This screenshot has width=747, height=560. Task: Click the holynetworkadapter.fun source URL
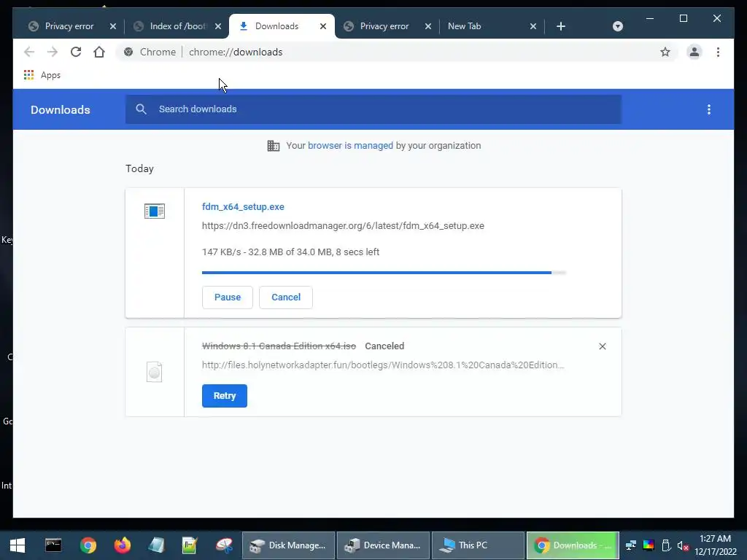click(x=383, y=365)
